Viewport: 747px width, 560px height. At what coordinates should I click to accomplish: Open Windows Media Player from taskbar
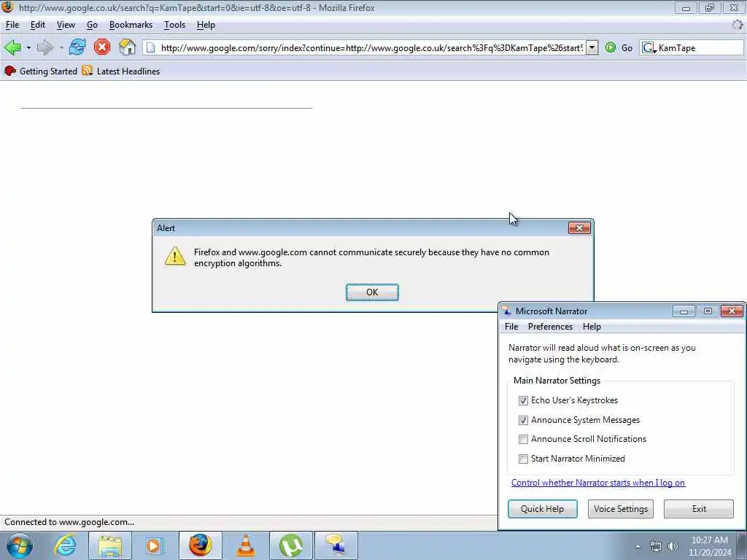coord(155,545)
